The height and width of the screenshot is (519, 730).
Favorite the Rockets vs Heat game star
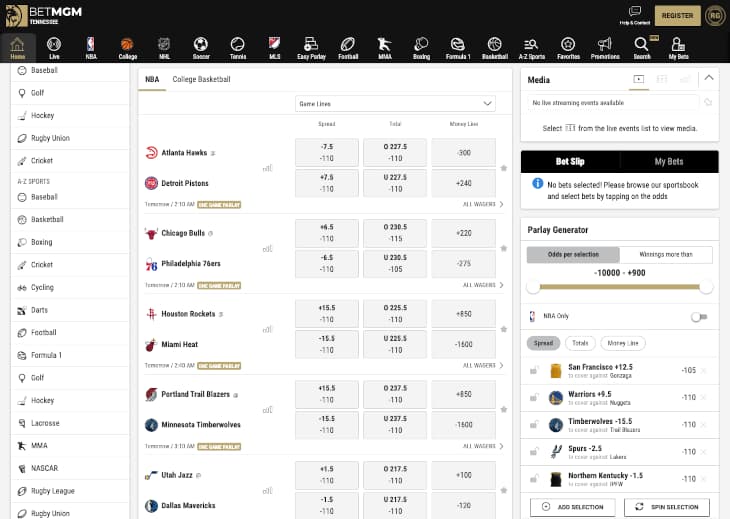(x=504, y=329)
